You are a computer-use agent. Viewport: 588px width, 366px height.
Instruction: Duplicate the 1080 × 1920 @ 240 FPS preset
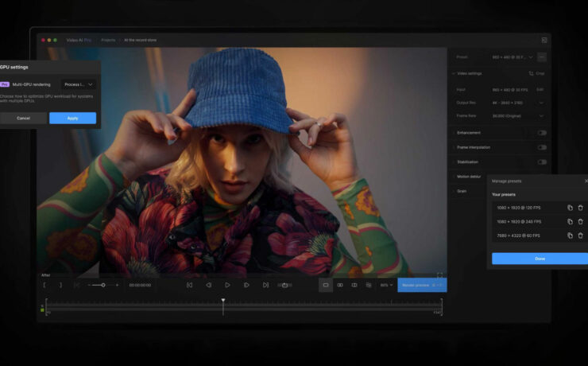tap(570, 221)
